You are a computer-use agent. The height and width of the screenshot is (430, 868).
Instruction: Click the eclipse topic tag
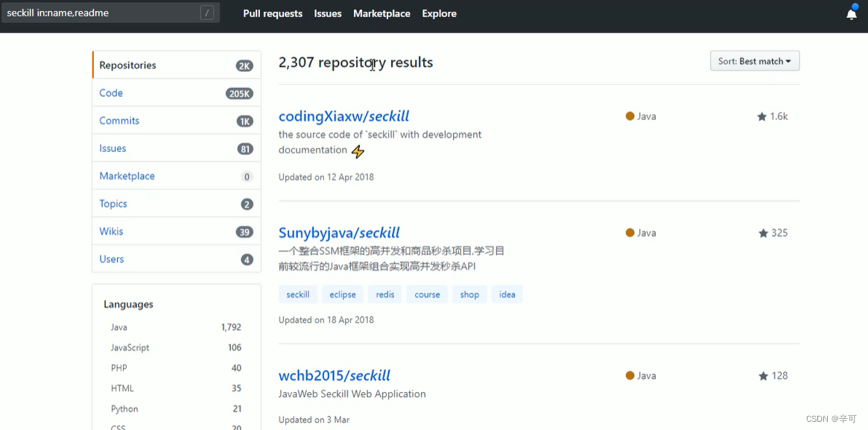tap(343, 294)
